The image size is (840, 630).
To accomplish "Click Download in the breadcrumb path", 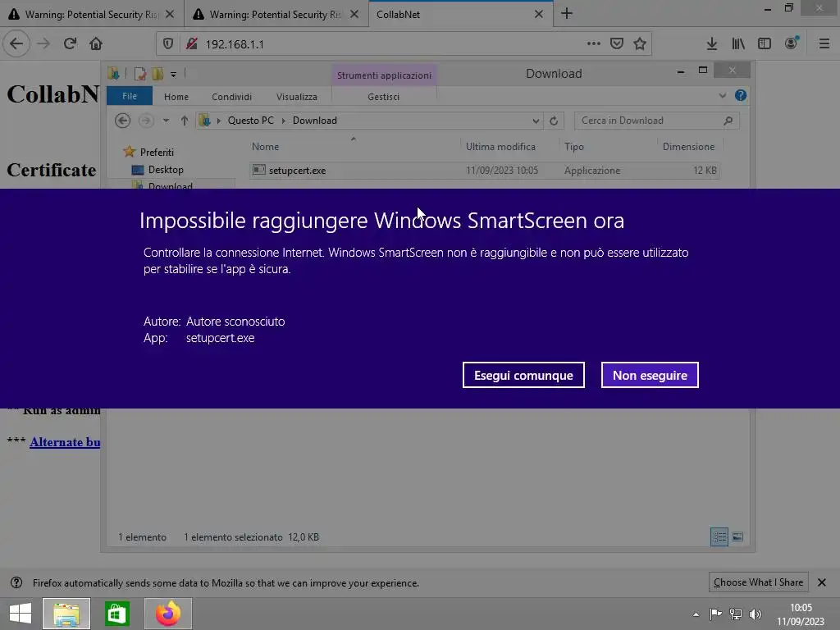I will (x=314, y=121).
